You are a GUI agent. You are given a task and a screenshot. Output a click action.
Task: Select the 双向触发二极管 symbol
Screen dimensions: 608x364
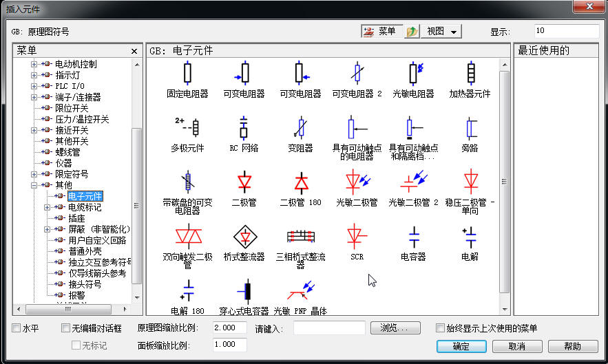187,237
